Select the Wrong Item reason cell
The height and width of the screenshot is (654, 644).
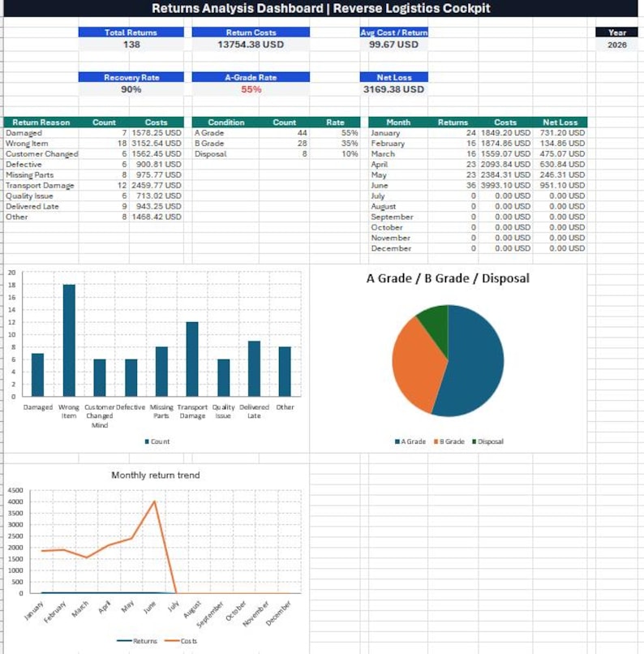coord(41,143)
